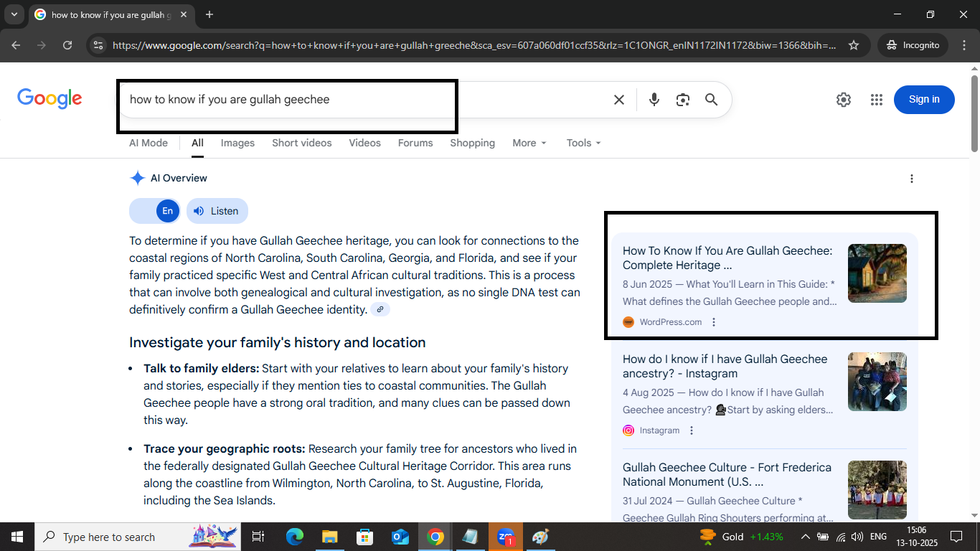Open the Fort Frederica result thumbnail
This screenshot has width=980, height=551.
pos(877,490)
